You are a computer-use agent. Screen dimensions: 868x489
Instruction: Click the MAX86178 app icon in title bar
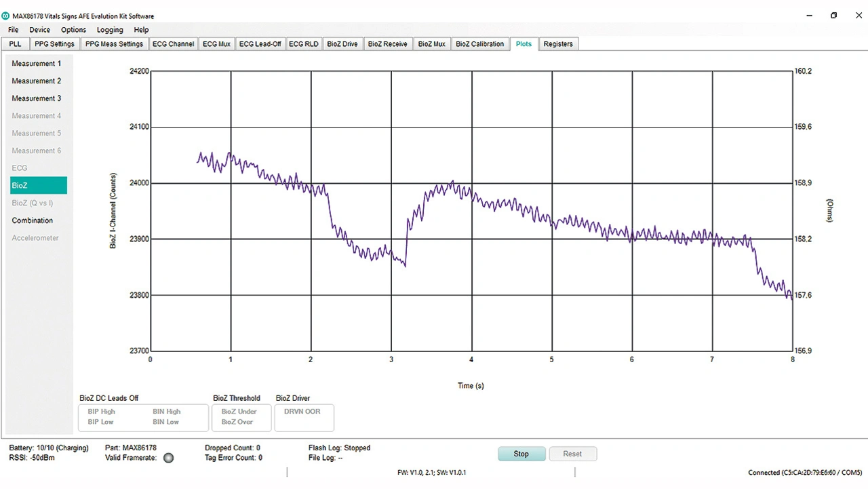coord(6,16)
